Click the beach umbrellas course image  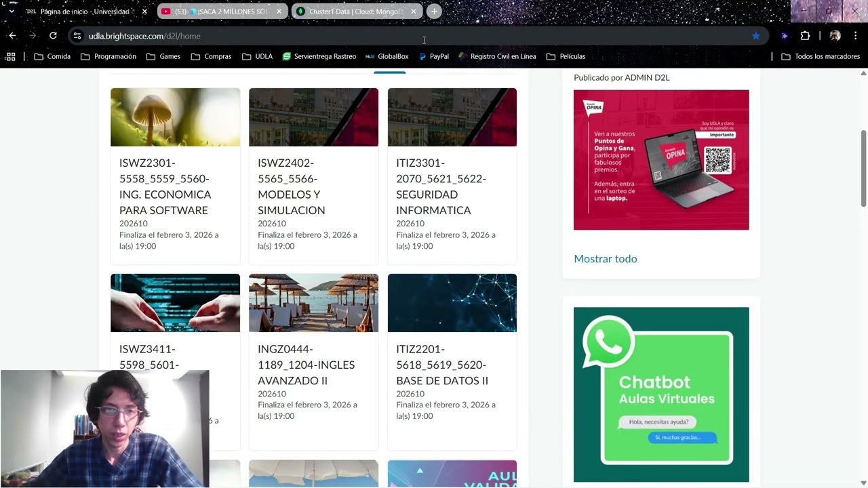pyautogui.click(x=313, y=303)
